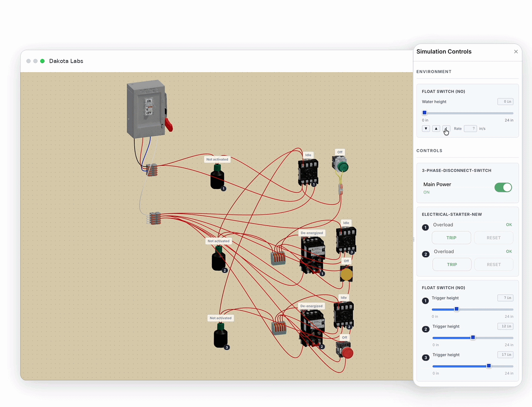Select starter contactor number 1
Screen dimensions: 532x407
[313, 255]
